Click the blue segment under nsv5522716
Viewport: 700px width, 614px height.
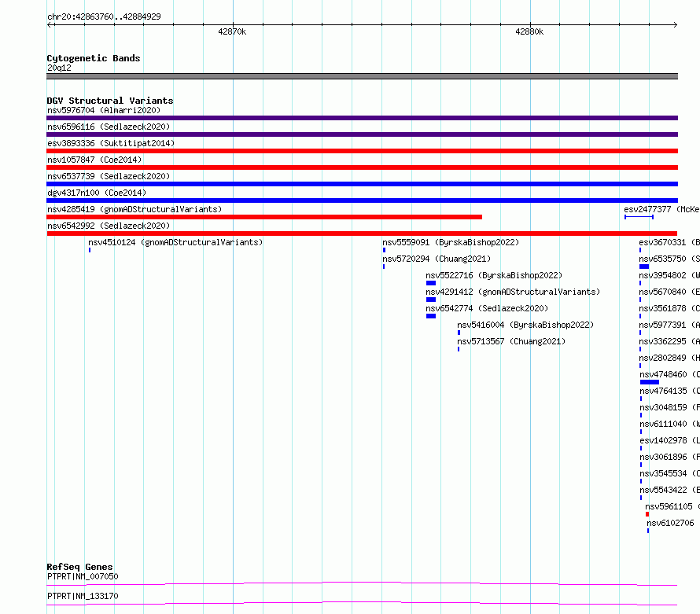coord(431,283)
